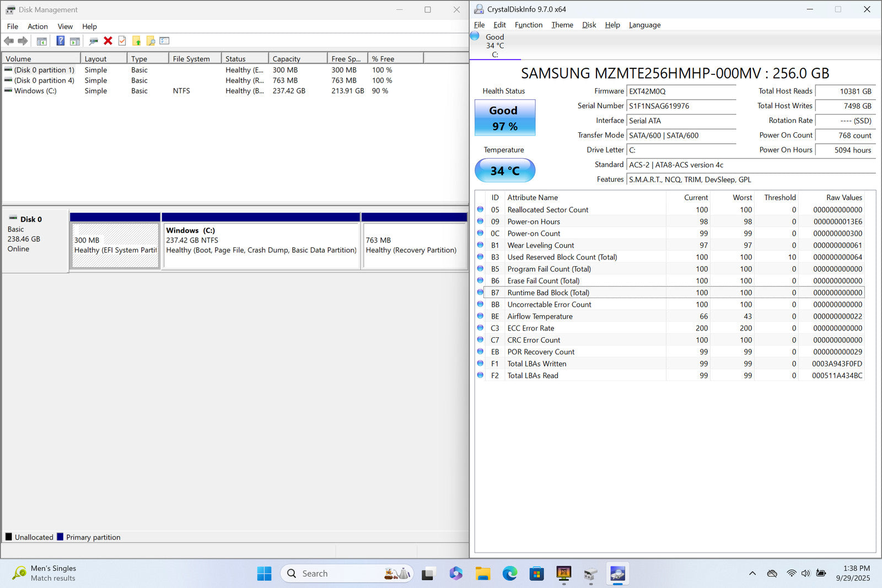Open Microsoft Edge from the taskbar

point(510,574)
